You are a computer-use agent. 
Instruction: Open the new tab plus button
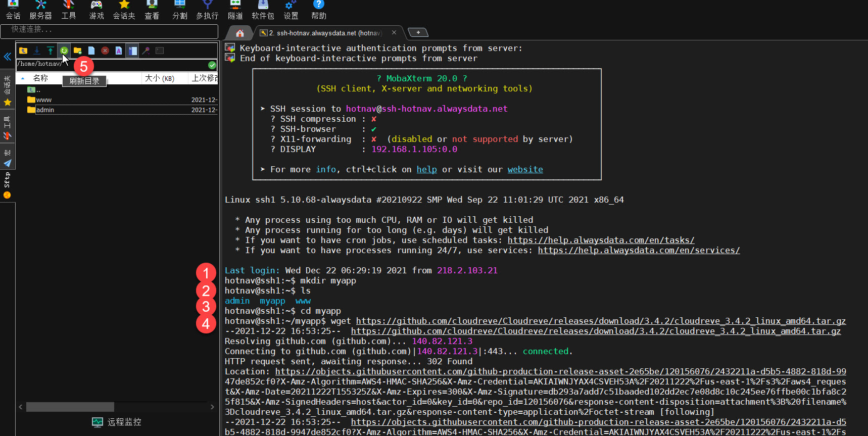click(418, 32)
